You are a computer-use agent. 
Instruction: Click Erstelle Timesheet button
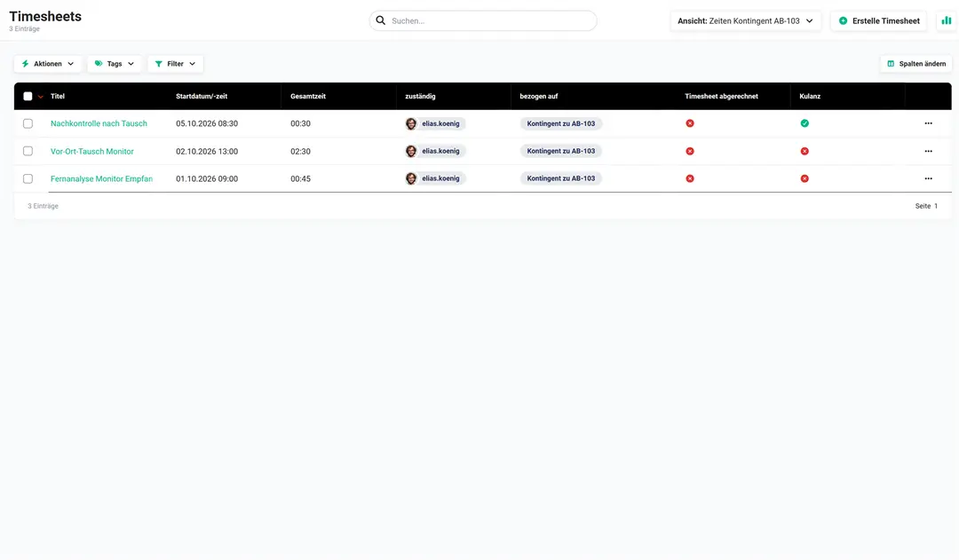[879, 20]
